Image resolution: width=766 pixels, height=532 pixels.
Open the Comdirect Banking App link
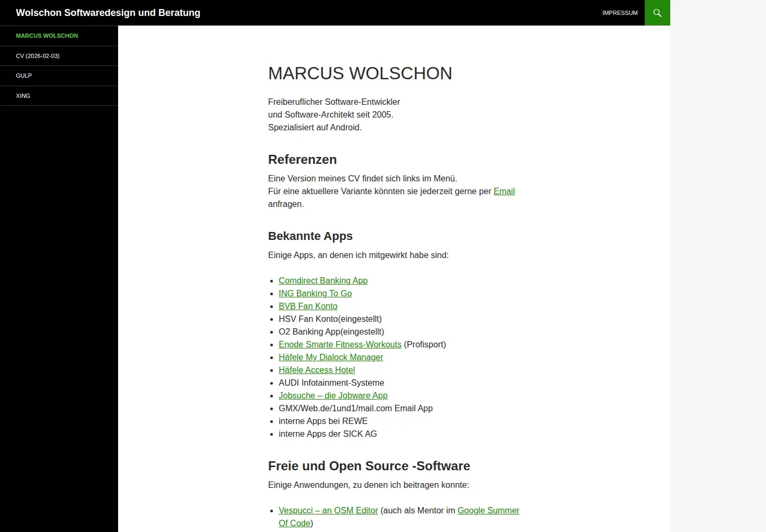(323, 280)
